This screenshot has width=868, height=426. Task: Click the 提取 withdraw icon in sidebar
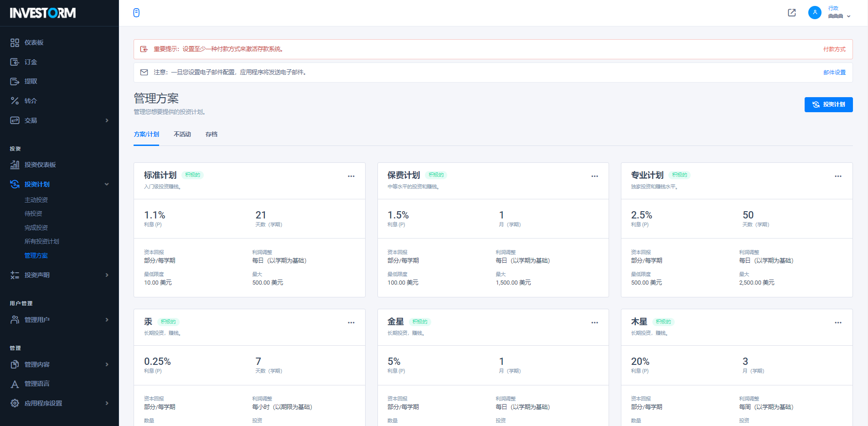pos(15,82)
